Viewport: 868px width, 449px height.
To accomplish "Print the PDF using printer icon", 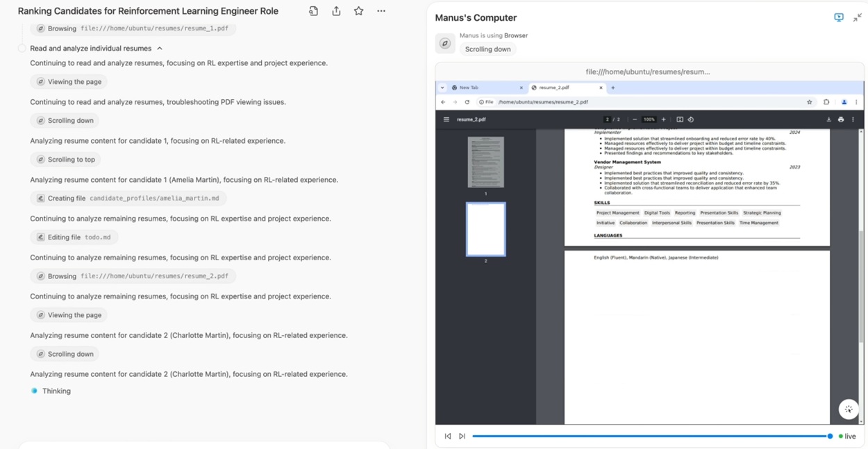I will pos(841,119).
